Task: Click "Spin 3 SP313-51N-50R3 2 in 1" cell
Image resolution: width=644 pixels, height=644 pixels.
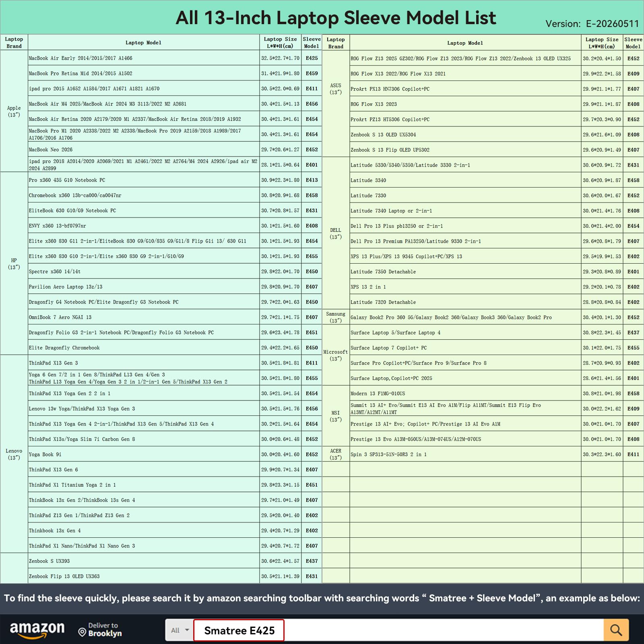Action: coord(465,454)
